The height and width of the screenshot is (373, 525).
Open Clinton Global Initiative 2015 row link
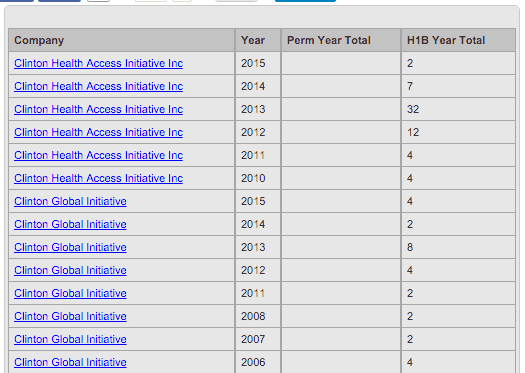[70, 201]
